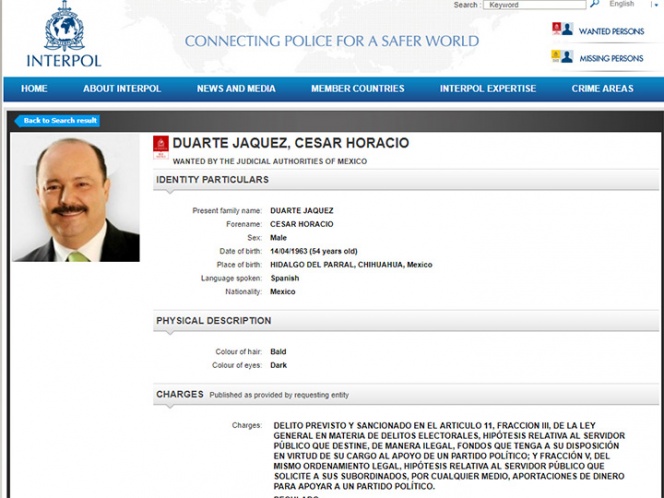
Task: Select INTERPOL Expertise in navigation bar
Action: point(488,89)
